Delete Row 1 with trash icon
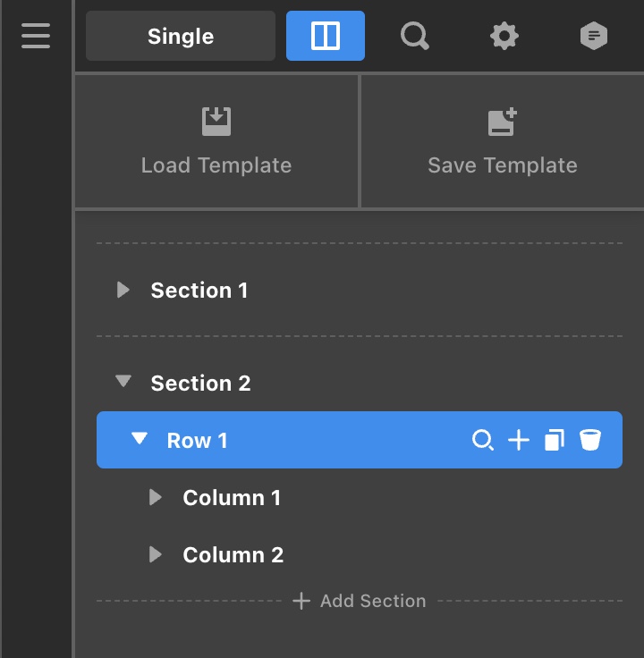The image size is (644, 658). (589, 440)
